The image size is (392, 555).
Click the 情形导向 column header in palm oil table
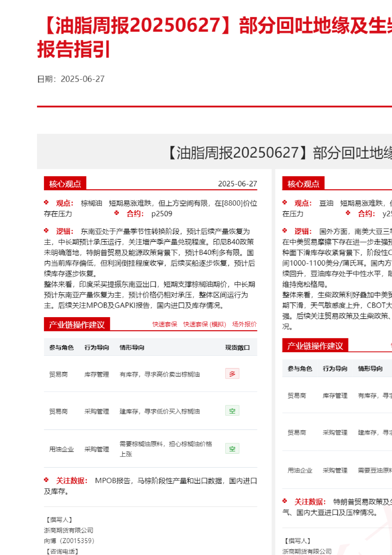pyautogui.click(x=132, y=348)
